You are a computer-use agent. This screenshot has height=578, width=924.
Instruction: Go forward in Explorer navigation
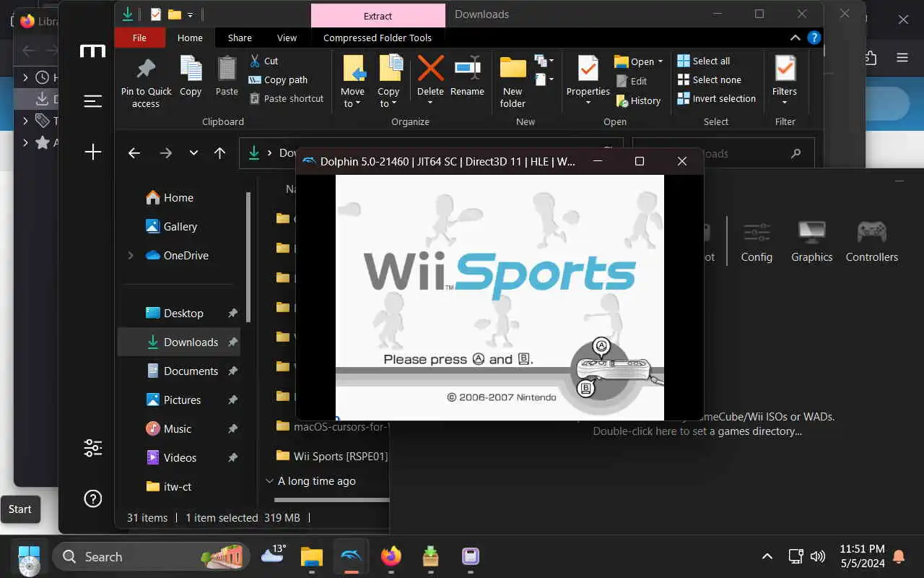[x=166, y=152]
